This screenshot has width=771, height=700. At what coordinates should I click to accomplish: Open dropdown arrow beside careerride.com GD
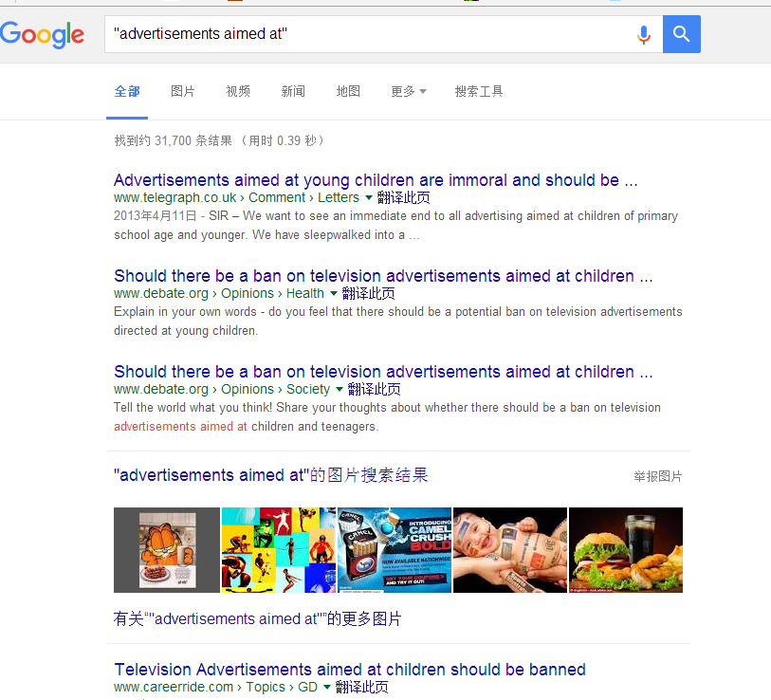(326, 688)
